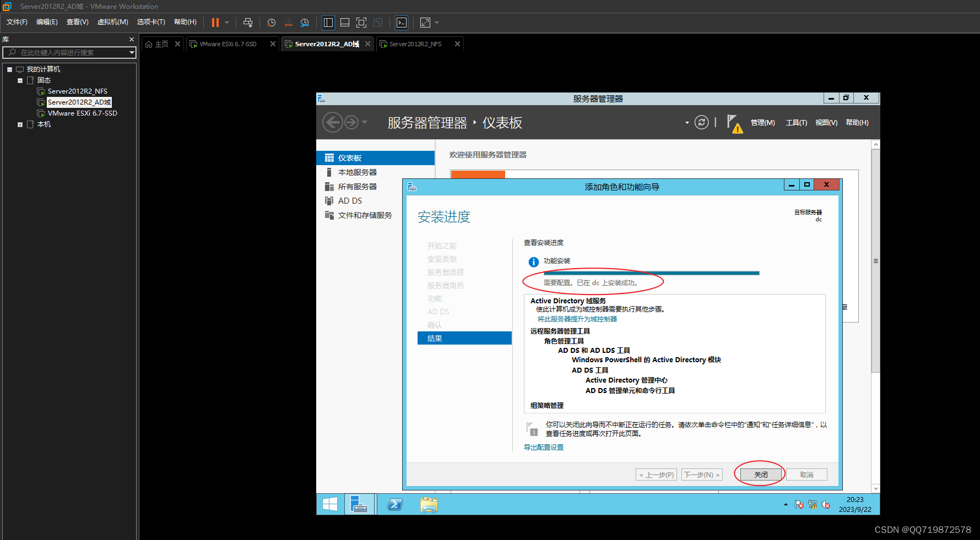
Task: Click the revert to snapshot icon
Action: click(x=288, y=23)
